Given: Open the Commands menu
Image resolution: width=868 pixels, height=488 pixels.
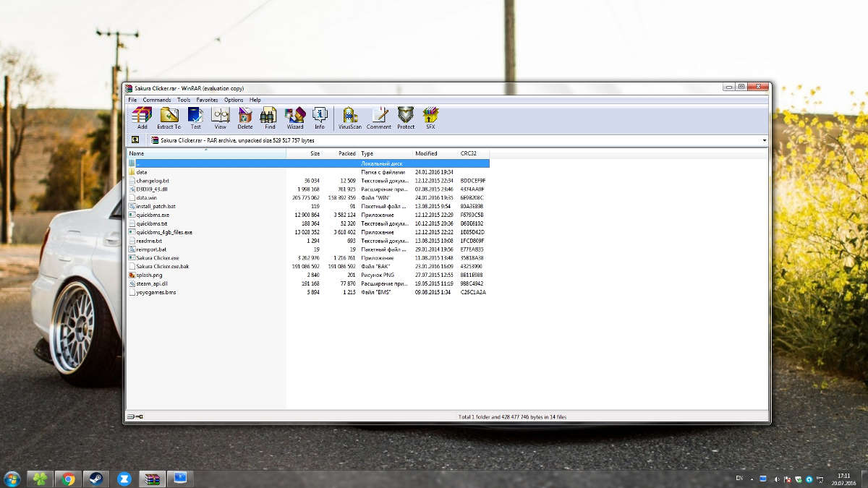Looking at the screenshot, I should [157, 100].
